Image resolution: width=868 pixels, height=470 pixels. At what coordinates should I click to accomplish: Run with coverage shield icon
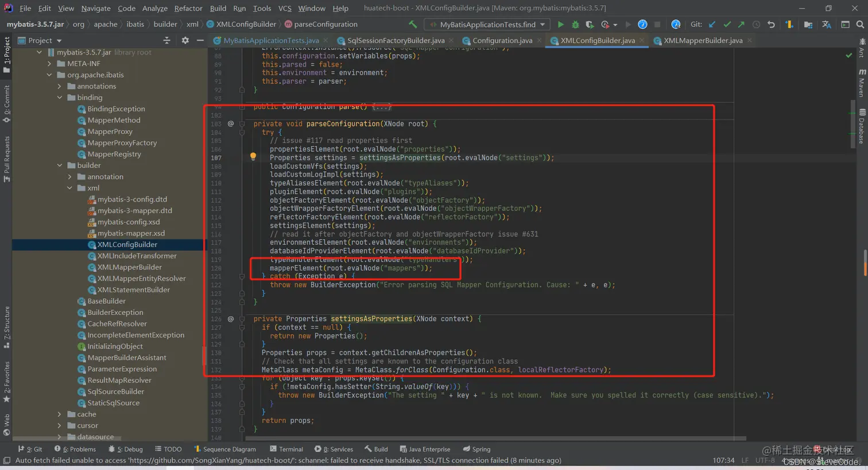click(590, 24)
